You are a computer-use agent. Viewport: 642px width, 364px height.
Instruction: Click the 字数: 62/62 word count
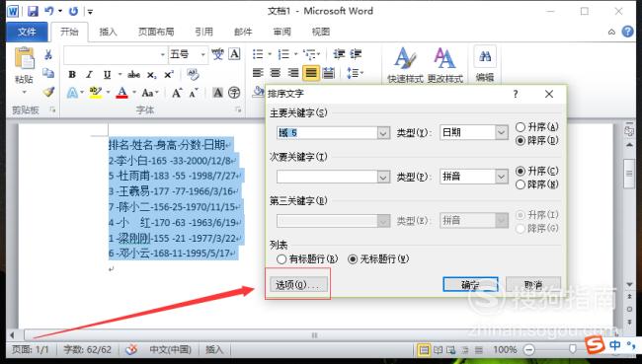pyautogui.click(x=87, y=350)
